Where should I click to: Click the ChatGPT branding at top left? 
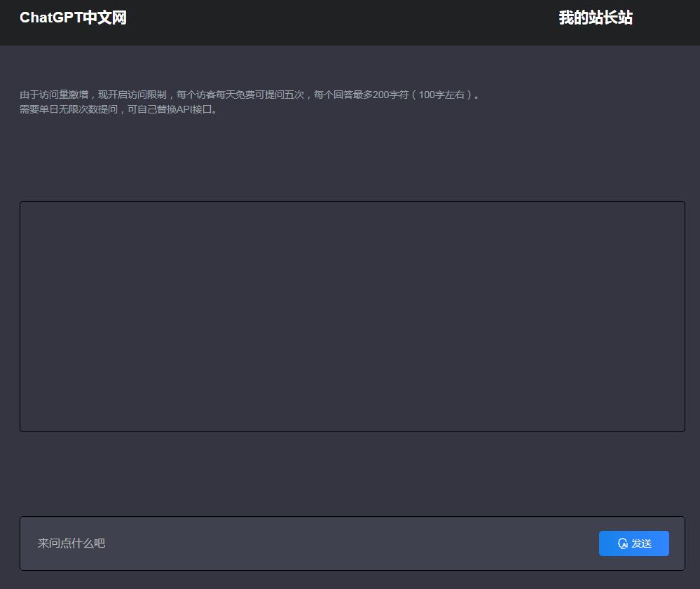[x=73, y=17]
